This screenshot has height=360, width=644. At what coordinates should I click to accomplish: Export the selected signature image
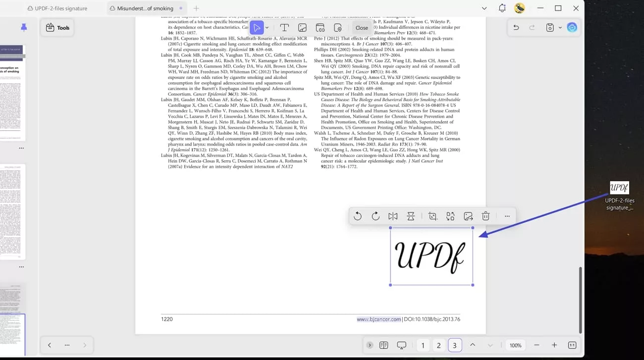click(468, 216)
